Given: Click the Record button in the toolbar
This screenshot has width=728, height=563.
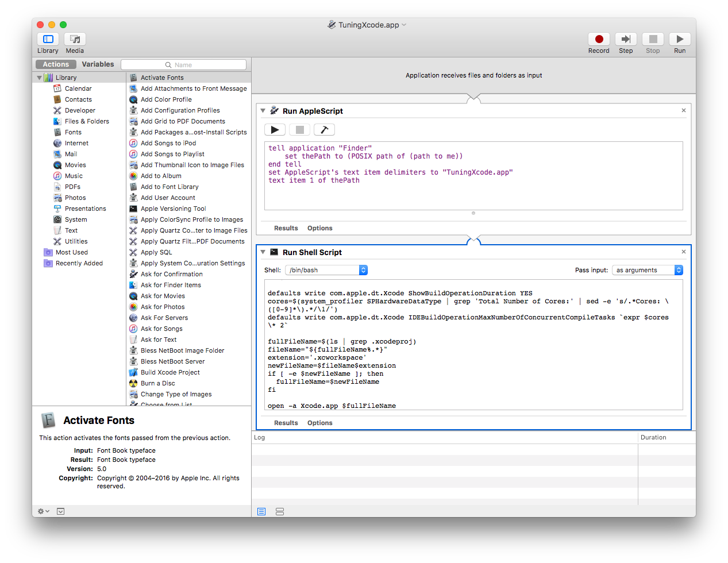Looking at the screenshot, I should [599, 39].
